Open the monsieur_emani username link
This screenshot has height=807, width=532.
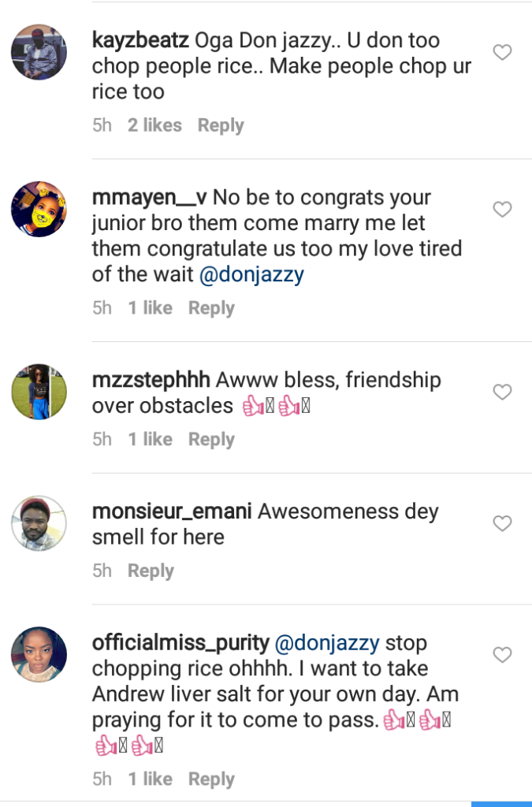coord(172,511)
